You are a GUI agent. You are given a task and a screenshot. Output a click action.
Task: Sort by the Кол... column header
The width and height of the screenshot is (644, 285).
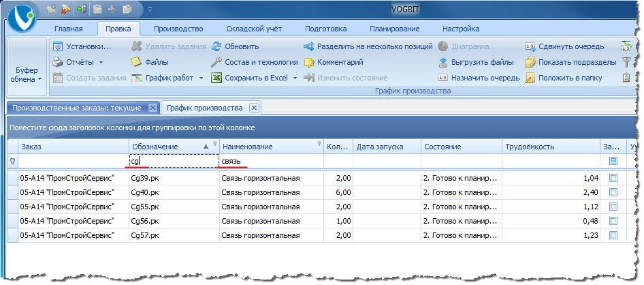click(x=338, y=147)
